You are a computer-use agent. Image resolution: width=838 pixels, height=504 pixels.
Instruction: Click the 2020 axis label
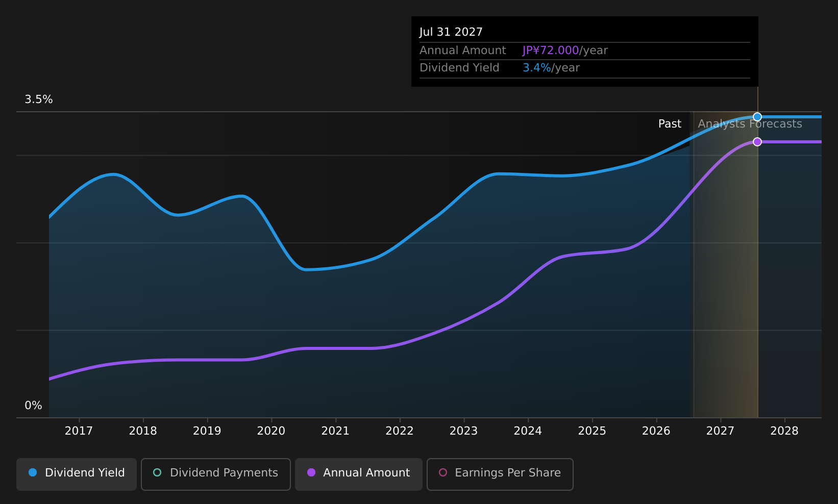point(271,431)
